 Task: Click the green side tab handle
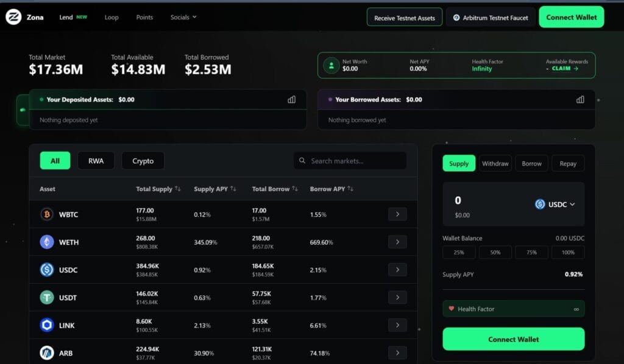pos(23,110)
